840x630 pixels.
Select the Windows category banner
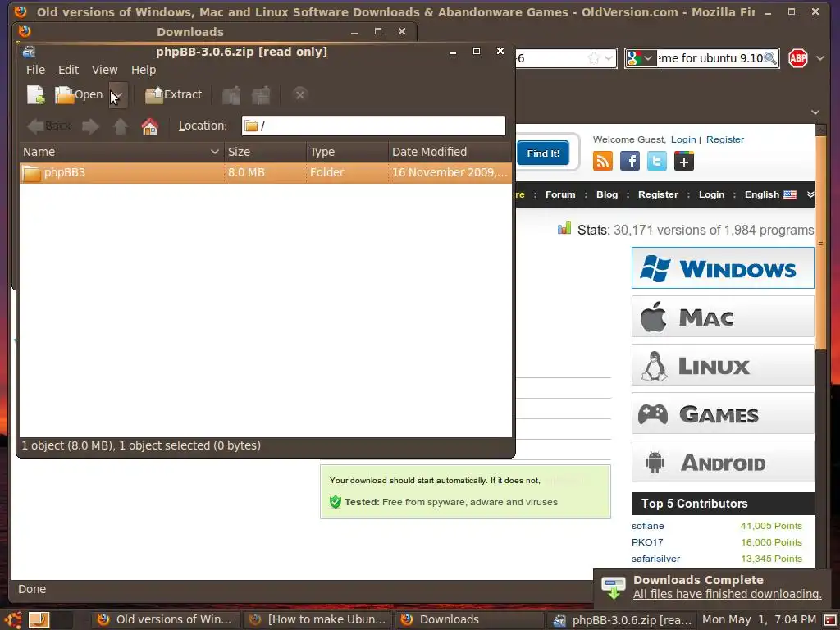(x=723, y=268)
